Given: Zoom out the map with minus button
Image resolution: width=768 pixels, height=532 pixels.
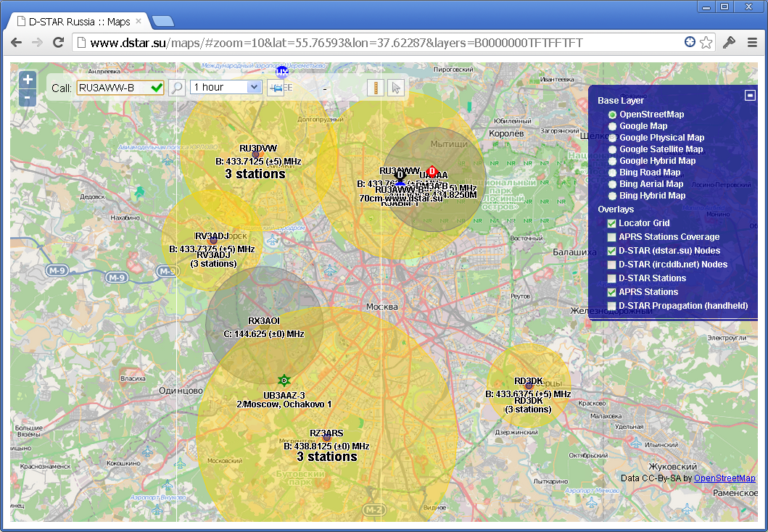Looking at the screenshot, I should (x=28, y=98).
